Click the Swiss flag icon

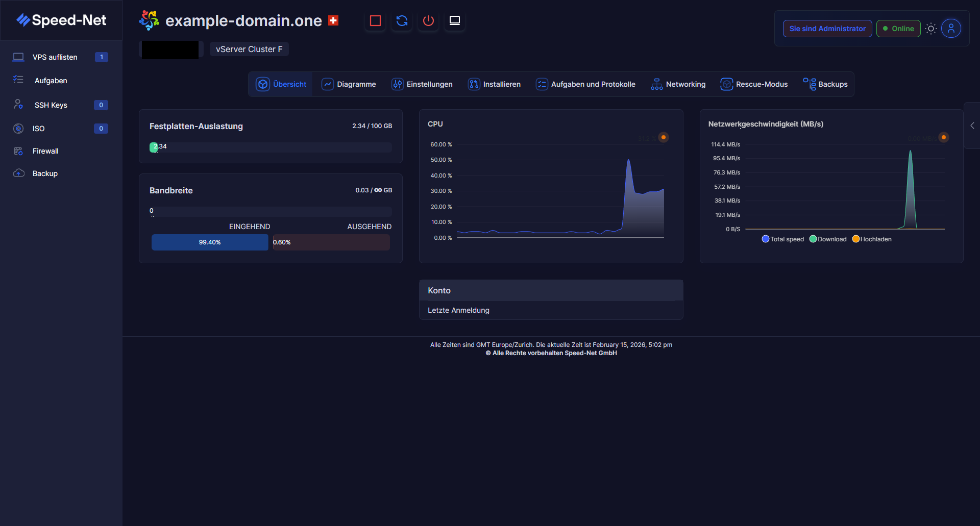[333, 20]
